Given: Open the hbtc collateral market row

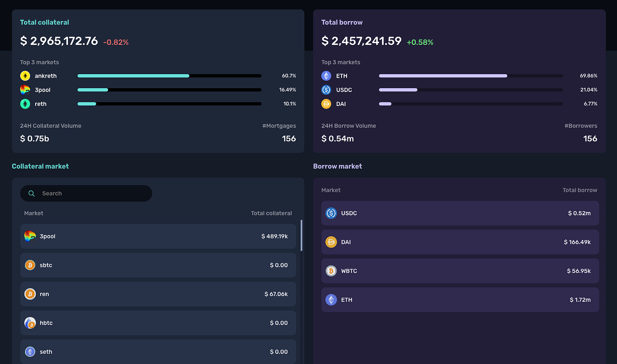Looking at the screenshot, I should 158,322.
